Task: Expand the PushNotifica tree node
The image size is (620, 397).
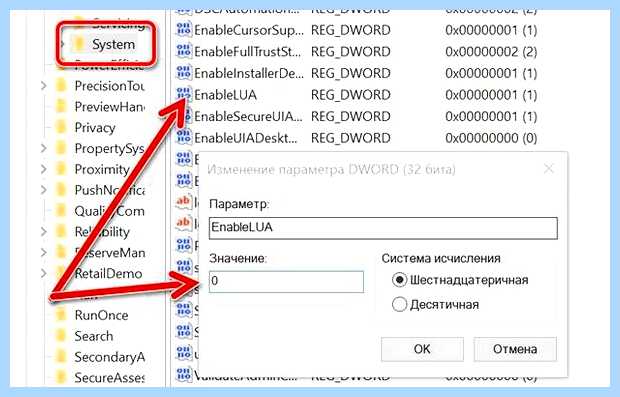Action: click(44, 190)
